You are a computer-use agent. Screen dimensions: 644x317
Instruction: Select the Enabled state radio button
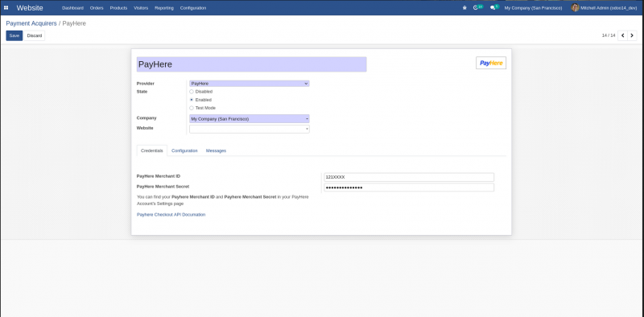[x=192, y=100]
